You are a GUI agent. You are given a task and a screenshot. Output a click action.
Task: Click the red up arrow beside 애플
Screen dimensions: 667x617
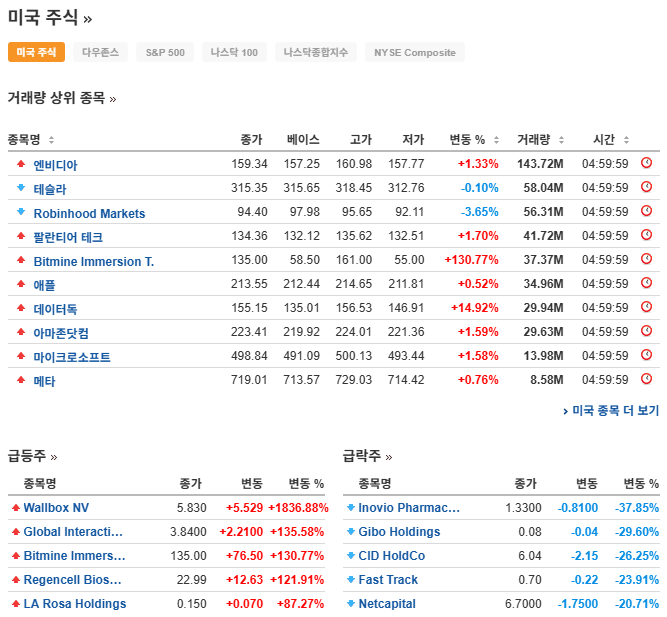21,283
